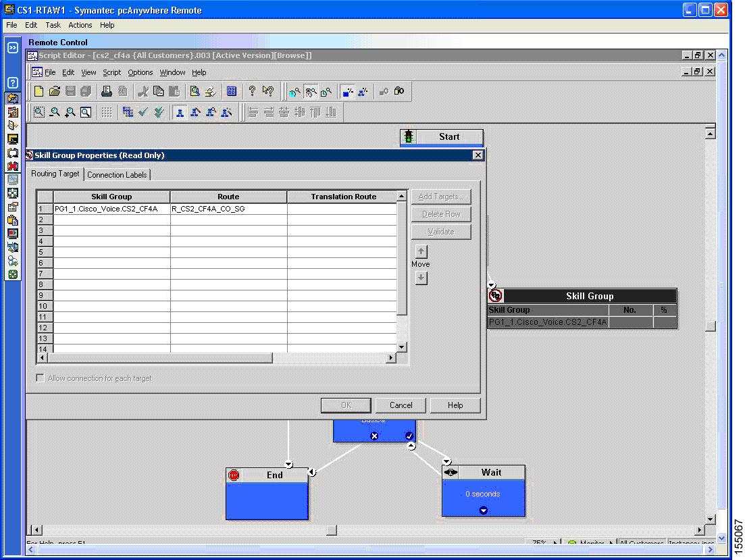745x560 pixels.
Task: Click the table's vertical scrollbar down arrow
Action: 402,347
